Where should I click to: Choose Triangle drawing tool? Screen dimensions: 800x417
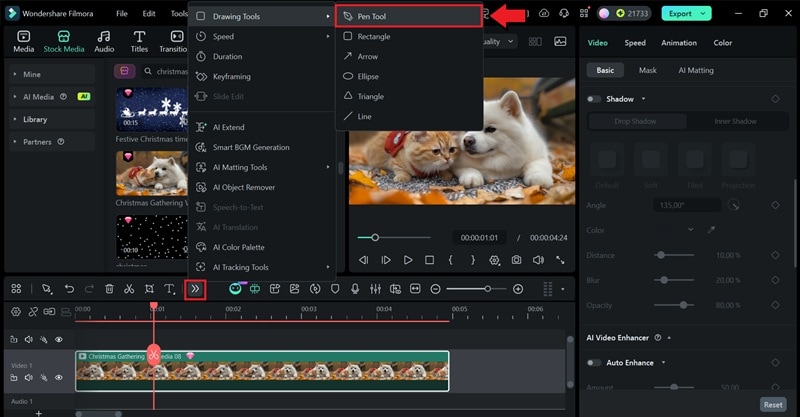[x=409, y=96]
